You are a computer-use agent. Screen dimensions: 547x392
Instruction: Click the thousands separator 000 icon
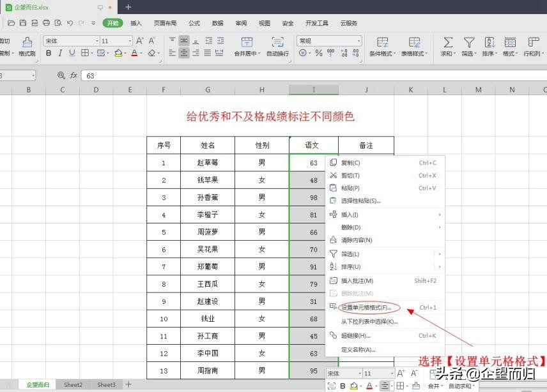[330, 52]
